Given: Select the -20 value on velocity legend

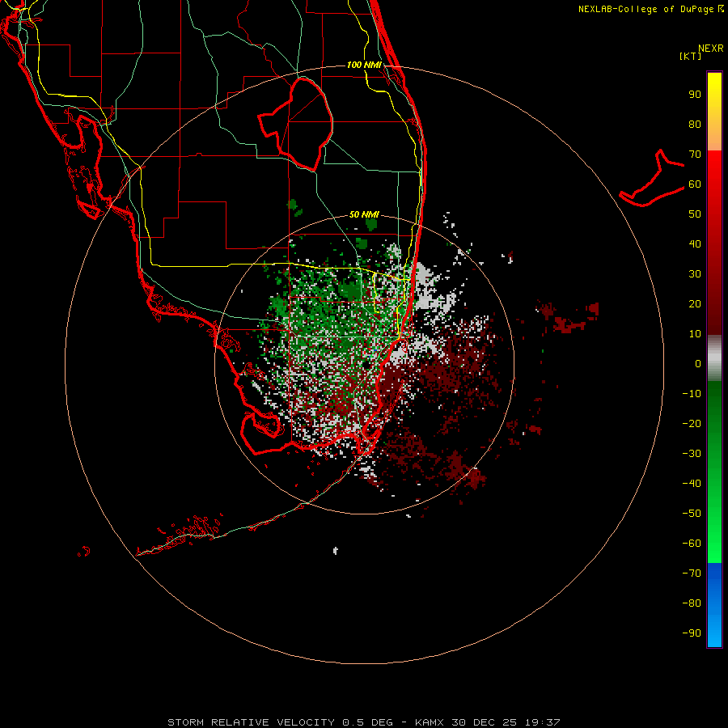Looking at the screenshot, I should tap(692, 424).
